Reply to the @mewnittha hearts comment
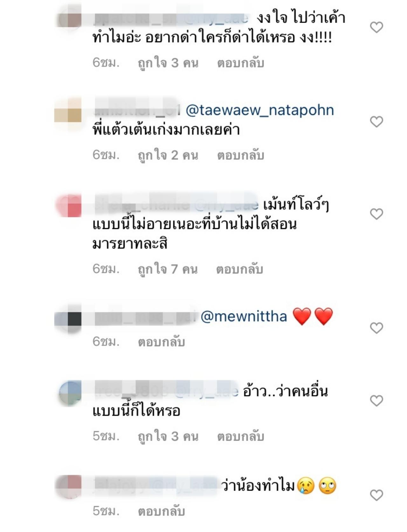Viewport: 407px width, 532px height. click(162, 342)
